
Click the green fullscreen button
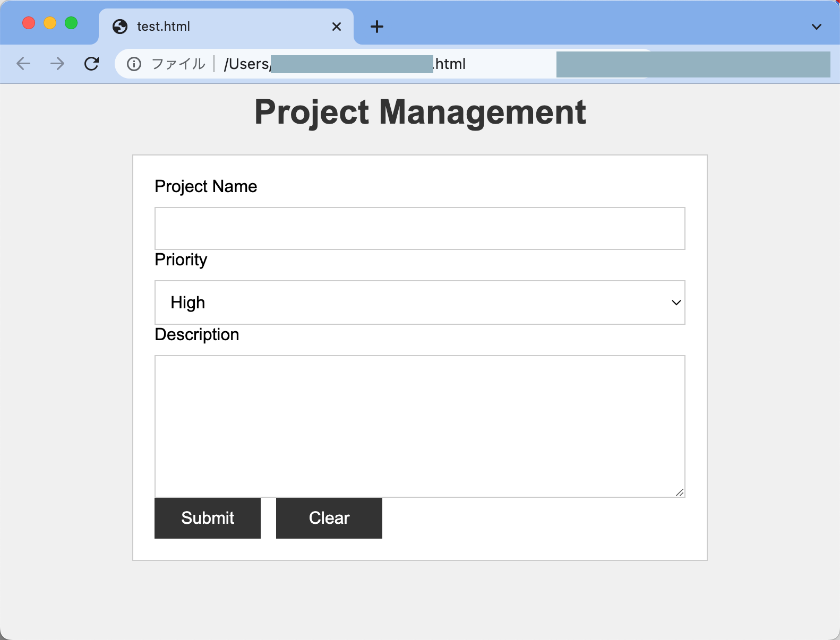tap(71, 23)
